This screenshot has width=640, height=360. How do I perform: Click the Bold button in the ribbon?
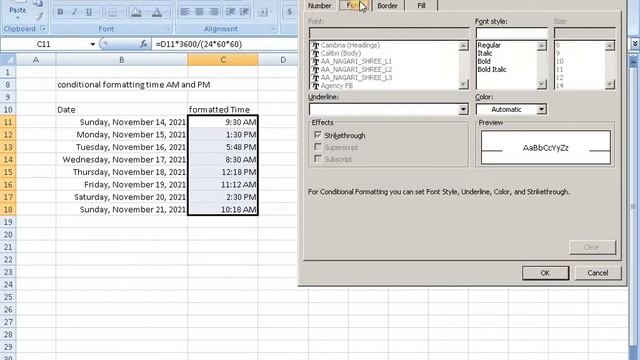pyautogui.click(x=60, y=12)
